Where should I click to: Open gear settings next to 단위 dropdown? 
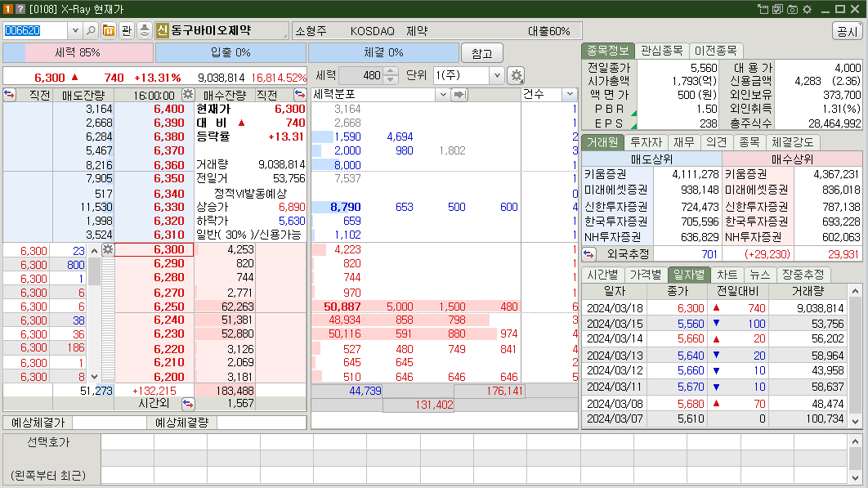click(x=517, y=75)
